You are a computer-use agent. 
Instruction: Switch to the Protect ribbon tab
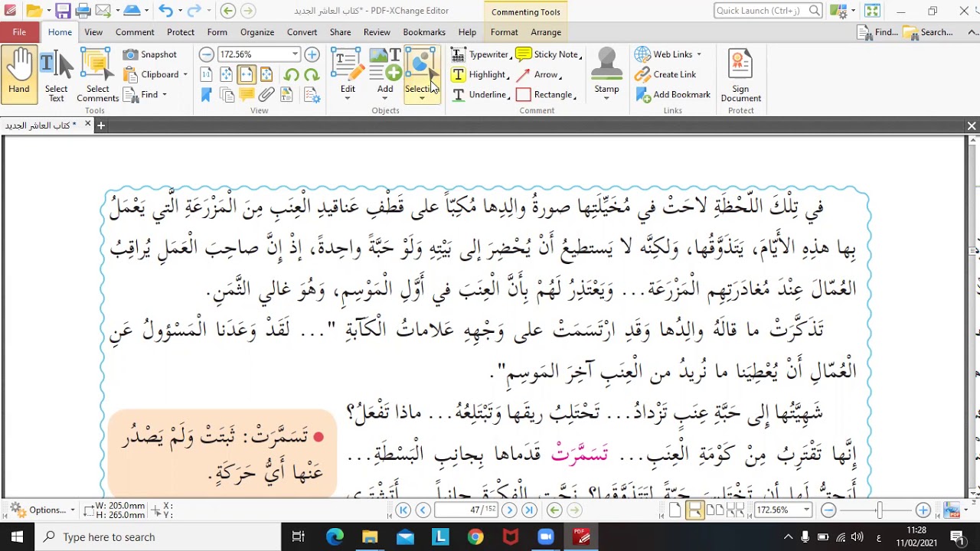181,32
